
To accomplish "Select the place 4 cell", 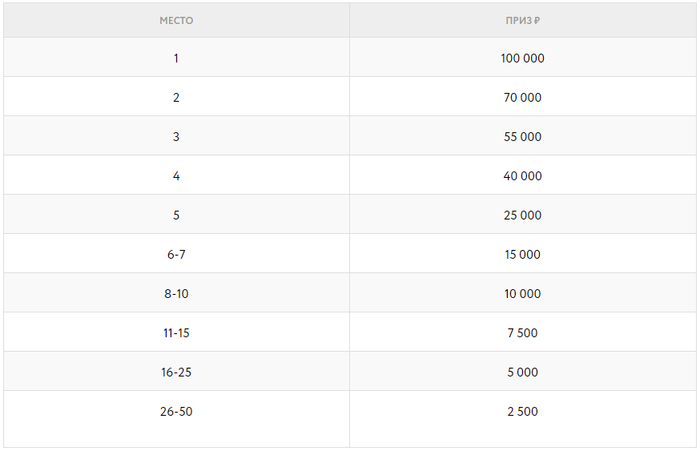I will tap(176, 176).
